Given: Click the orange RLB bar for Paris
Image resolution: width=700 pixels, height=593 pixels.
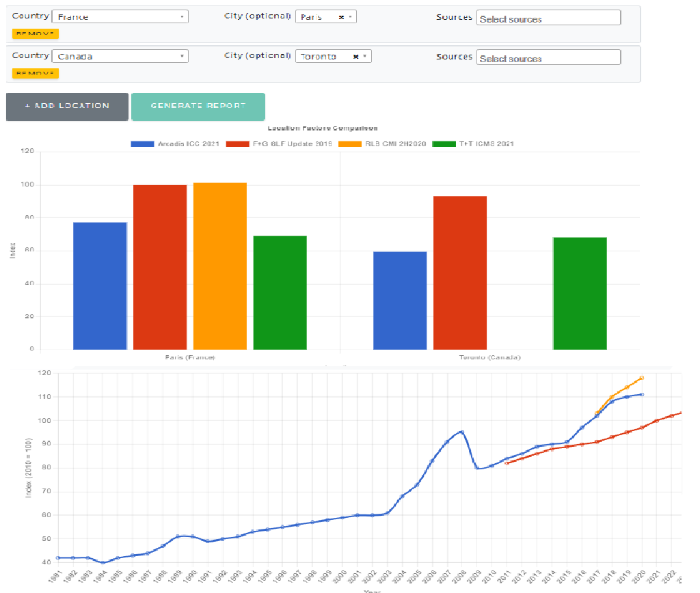Looking at the screenshot, I should 220,266.
